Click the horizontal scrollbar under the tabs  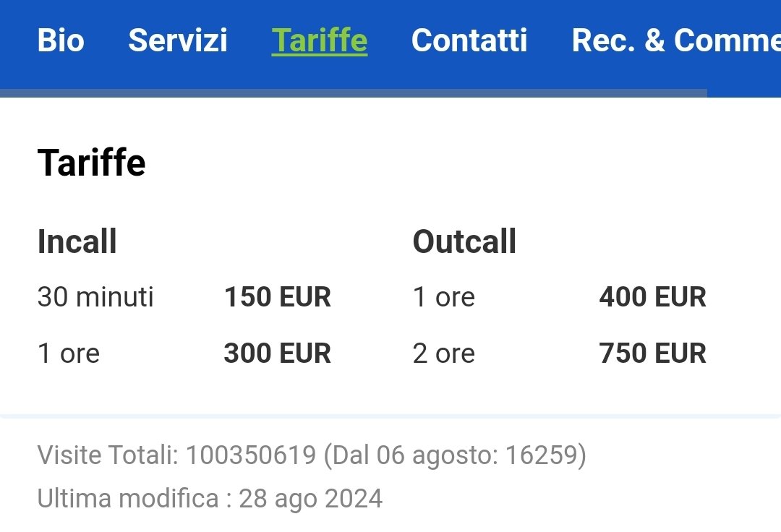tap(354, 93)
